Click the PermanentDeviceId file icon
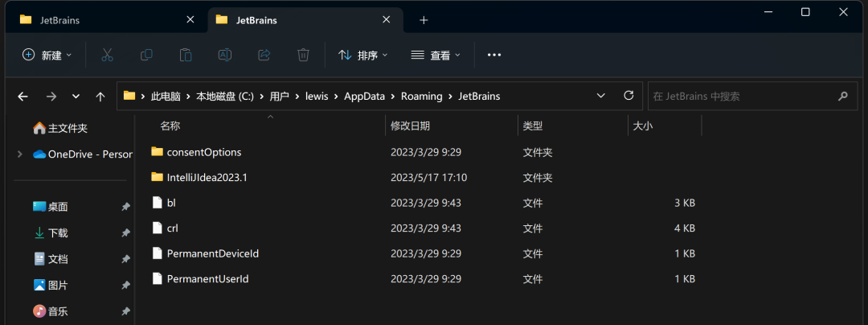Viewport: 868px width, 325px height. [158, 253]
